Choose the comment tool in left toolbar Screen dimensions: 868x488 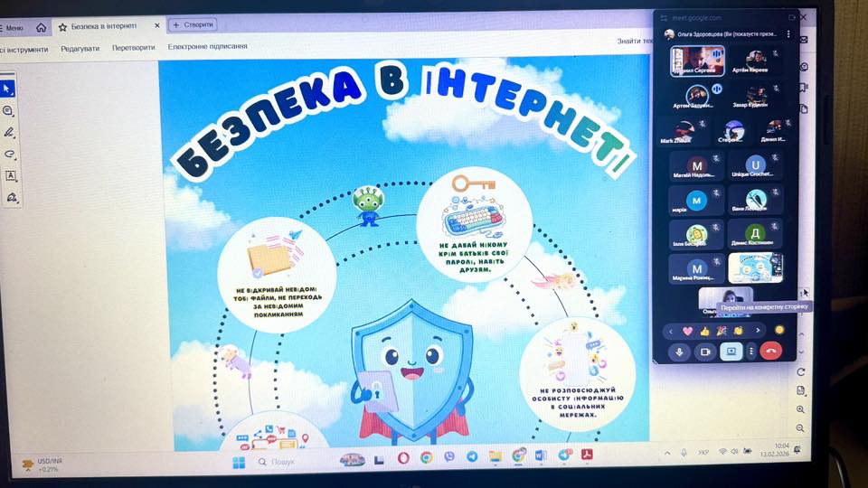coord(9,110)
